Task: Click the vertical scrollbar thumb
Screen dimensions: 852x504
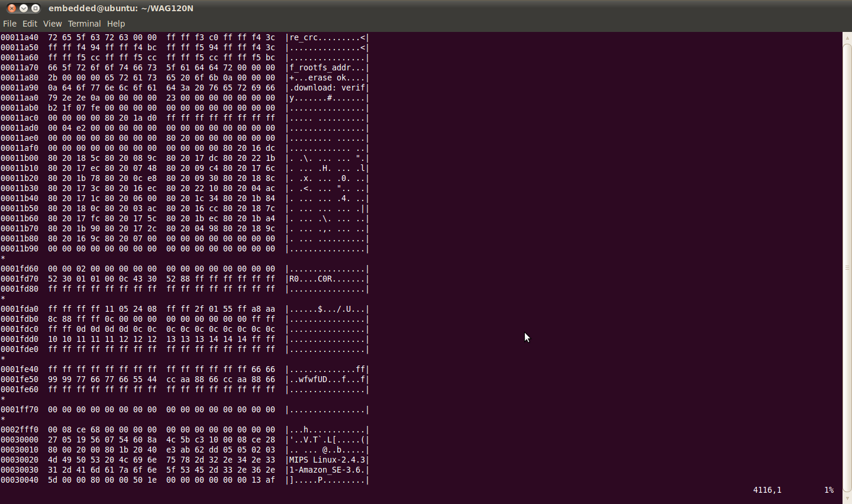Action: click(x=847, y=267)
